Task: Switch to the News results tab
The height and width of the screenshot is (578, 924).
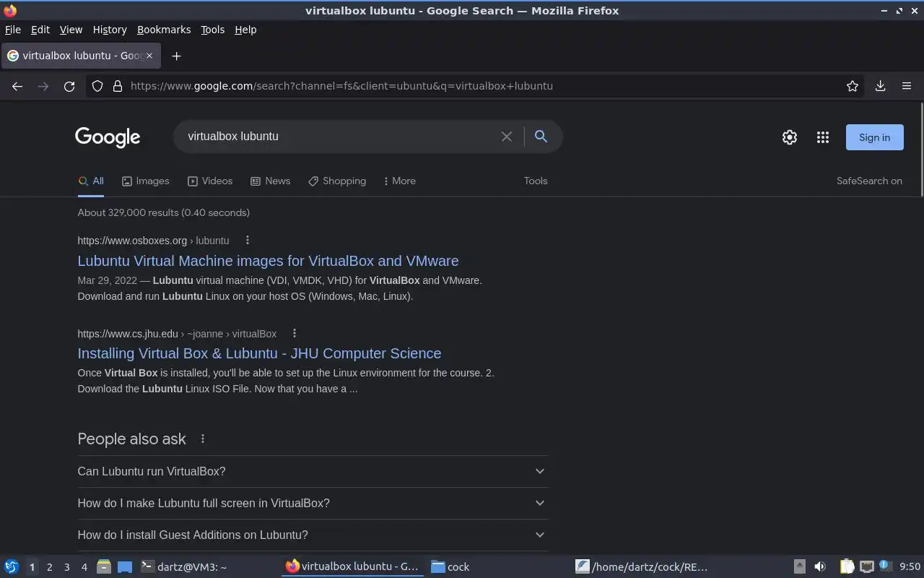Action: (x=270, y=181)
